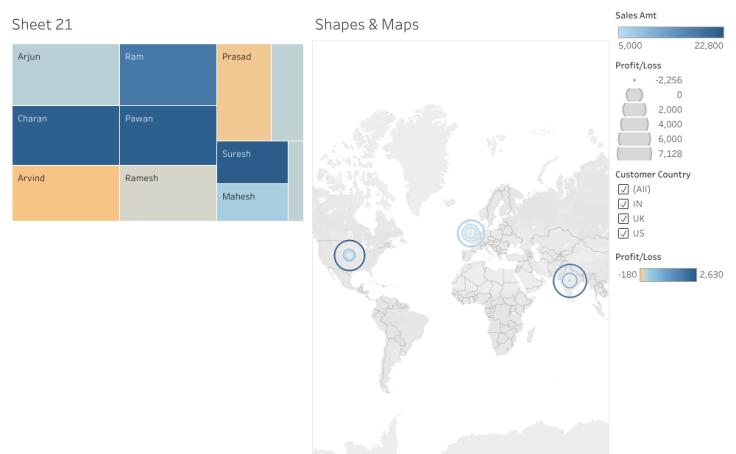
Task: Click the India circle marker on map
Action: 570,281
